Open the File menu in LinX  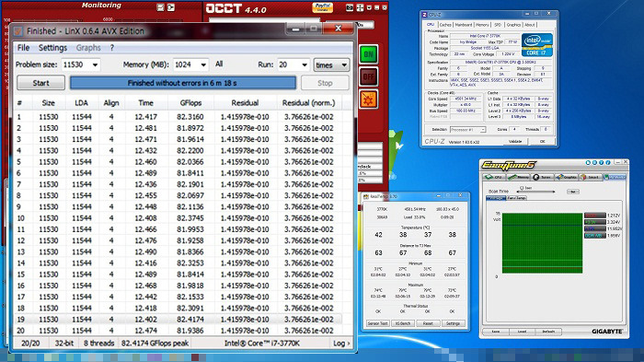click(23, 48)
